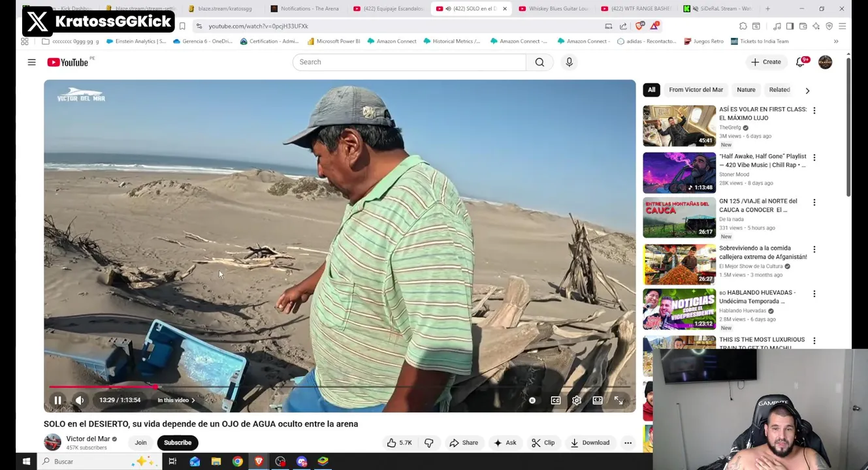Pause the video with the player's pause button
This screenshot has width=868, height=470.
click(57, 400)
